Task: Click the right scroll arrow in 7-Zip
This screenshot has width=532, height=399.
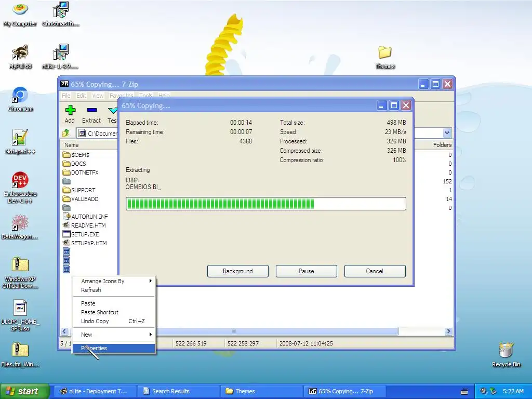Action: (x=448, y=331)
